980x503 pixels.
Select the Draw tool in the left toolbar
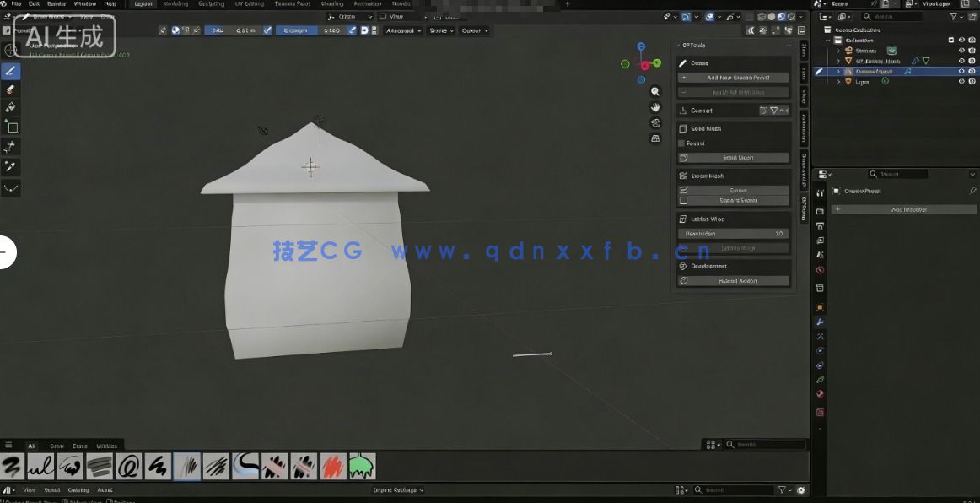[x=11, y=71]
